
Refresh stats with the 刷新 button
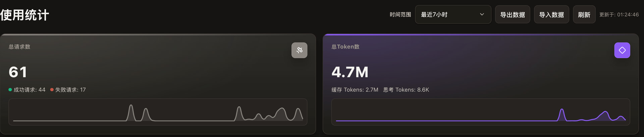584,14
